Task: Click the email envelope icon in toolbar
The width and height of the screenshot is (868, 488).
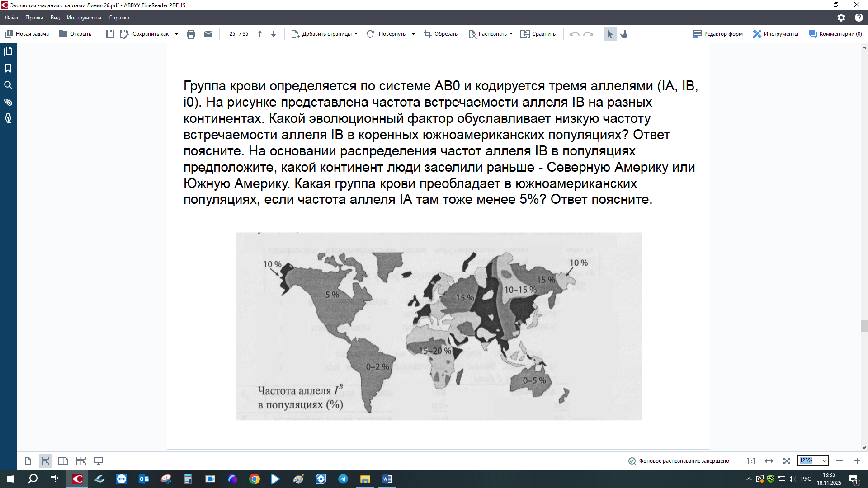Action: [x=208, y=34]
